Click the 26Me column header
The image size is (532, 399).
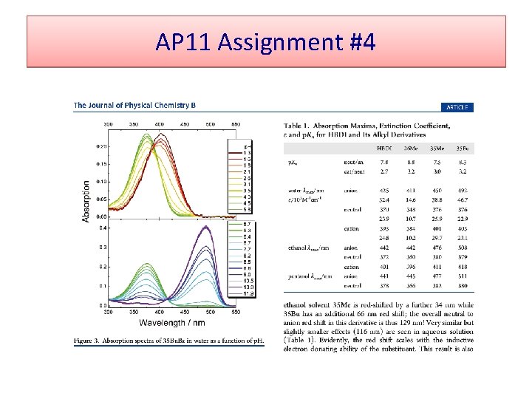pos(411,149)
